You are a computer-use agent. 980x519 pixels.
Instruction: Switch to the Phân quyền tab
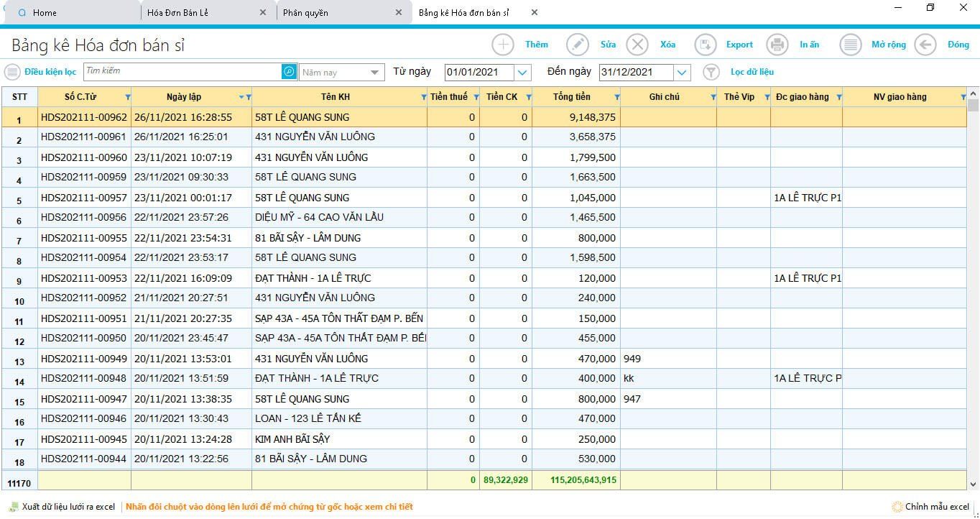pos(305,12)
